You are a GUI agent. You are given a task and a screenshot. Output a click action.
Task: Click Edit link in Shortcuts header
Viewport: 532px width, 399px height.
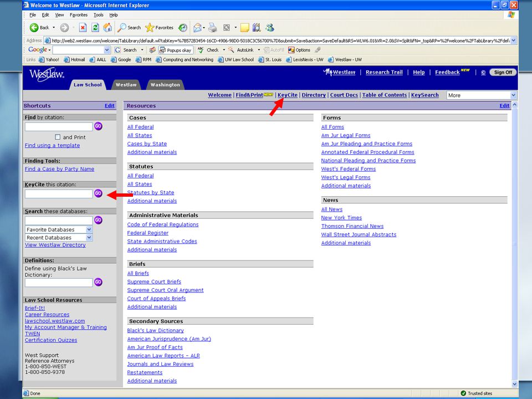click(x=109, y=105)
